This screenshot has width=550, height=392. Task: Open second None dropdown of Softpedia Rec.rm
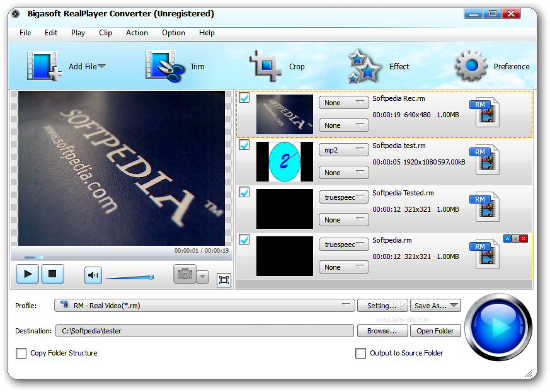pyautogui.click(x=344, y=125)
